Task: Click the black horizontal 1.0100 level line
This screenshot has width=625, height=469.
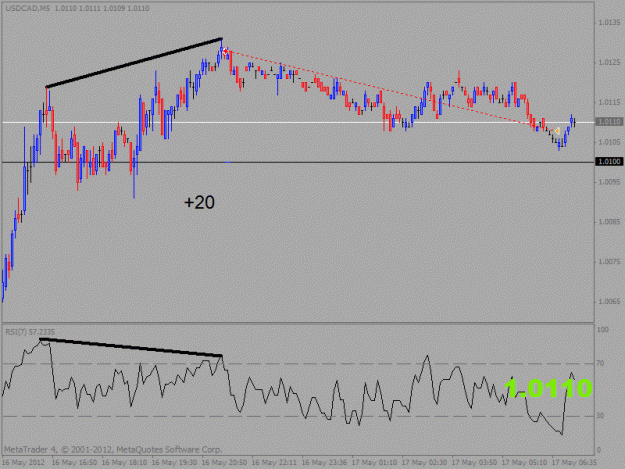Action: pyautogui.click(x=298, y=162)
